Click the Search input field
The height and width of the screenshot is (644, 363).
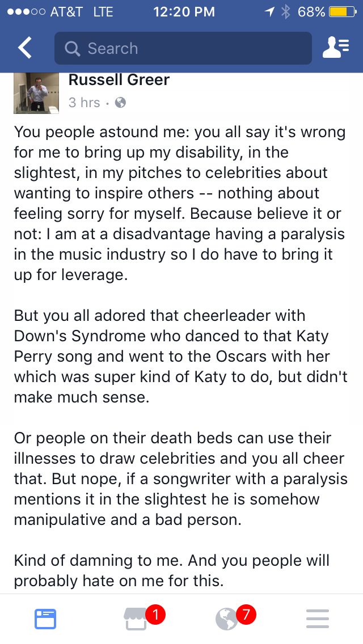click(183, 48)
